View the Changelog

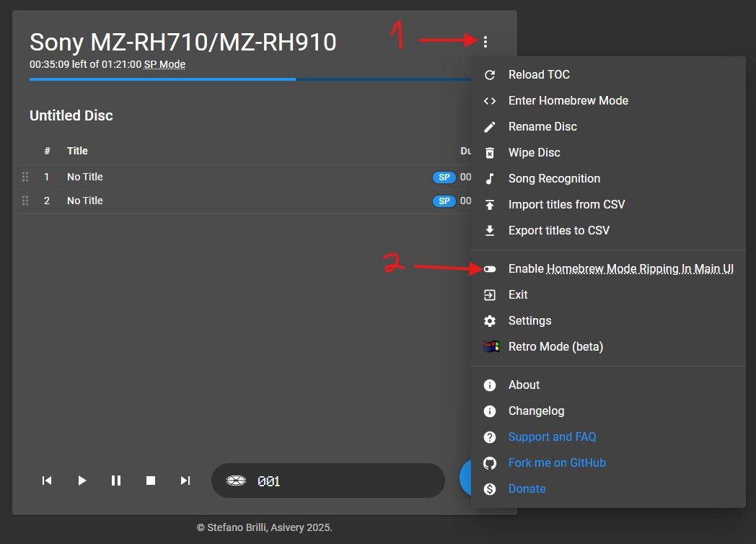(608, 411)
